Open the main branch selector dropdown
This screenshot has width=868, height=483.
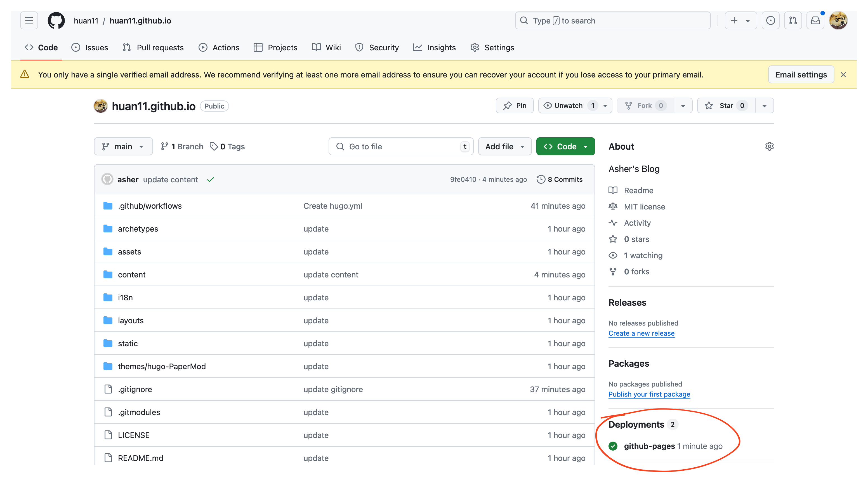point(123,146)
